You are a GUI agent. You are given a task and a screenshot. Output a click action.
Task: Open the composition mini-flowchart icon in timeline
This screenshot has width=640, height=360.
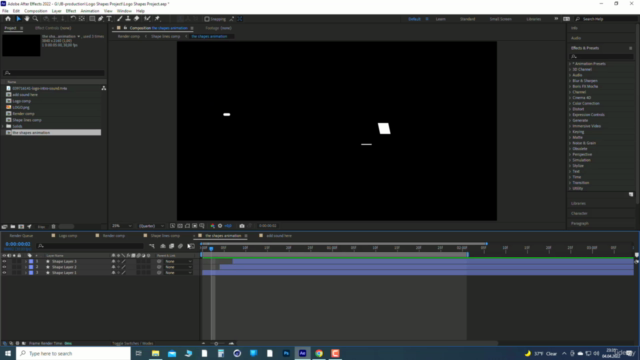tap(152, 246)
